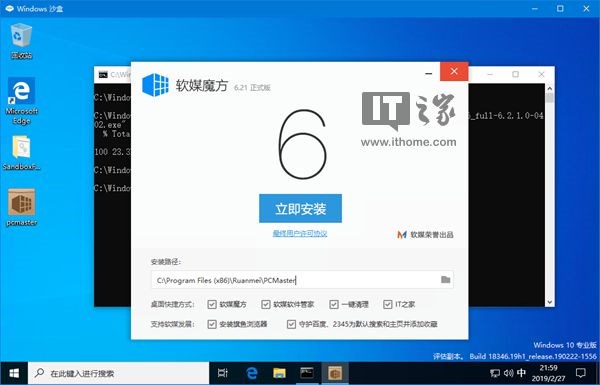Launch Edge from the taskbar
The image size is (600, 385).
point(251,373)
